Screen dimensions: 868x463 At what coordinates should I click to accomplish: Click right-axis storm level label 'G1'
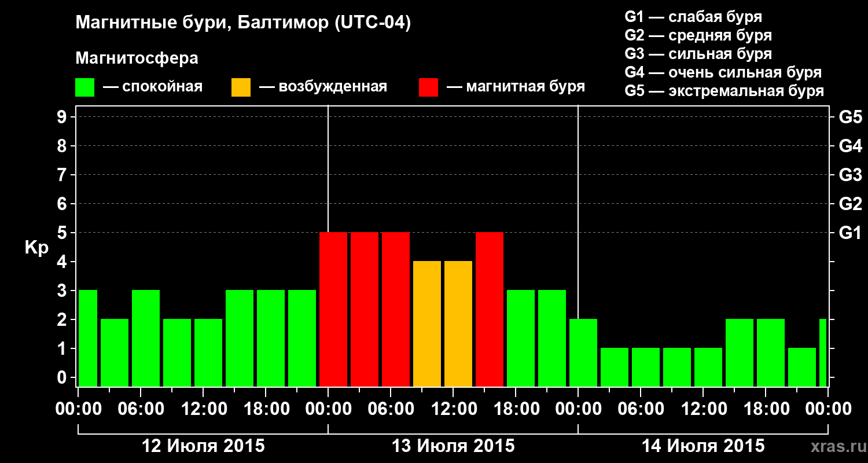[x=850, y=233]
